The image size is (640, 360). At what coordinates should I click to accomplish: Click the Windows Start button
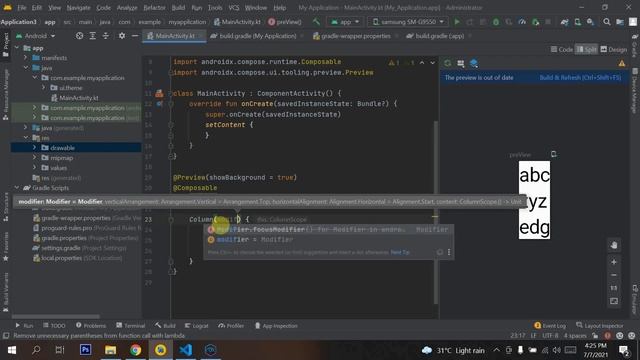tap(11, 350)
